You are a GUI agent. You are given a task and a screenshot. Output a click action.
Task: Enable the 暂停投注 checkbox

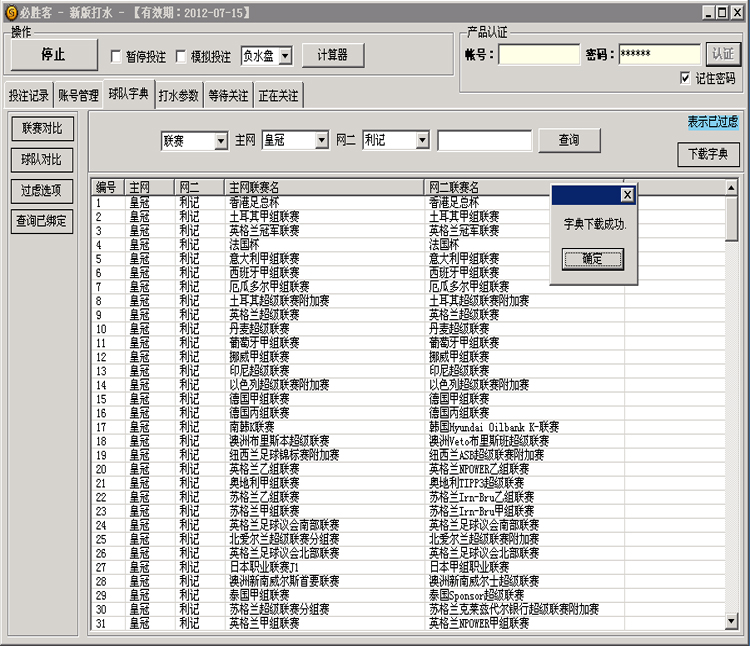(x=116, y=57)
